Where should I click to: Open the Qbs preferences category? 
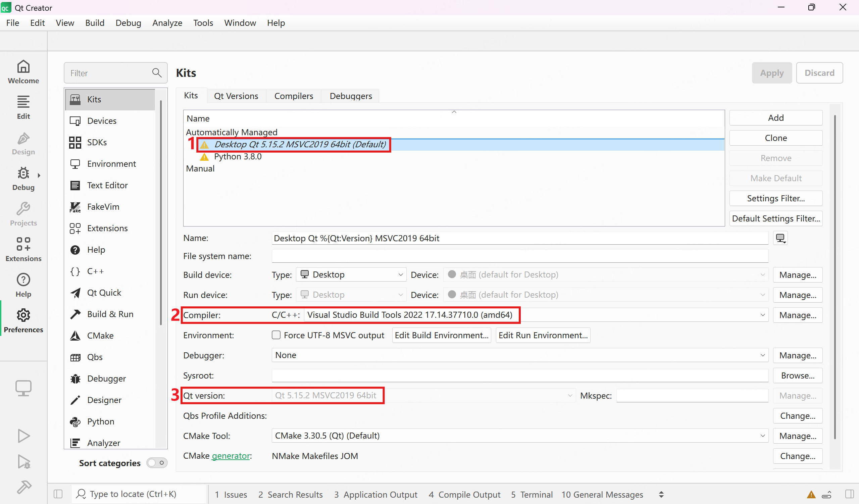(x=110, y=357)
